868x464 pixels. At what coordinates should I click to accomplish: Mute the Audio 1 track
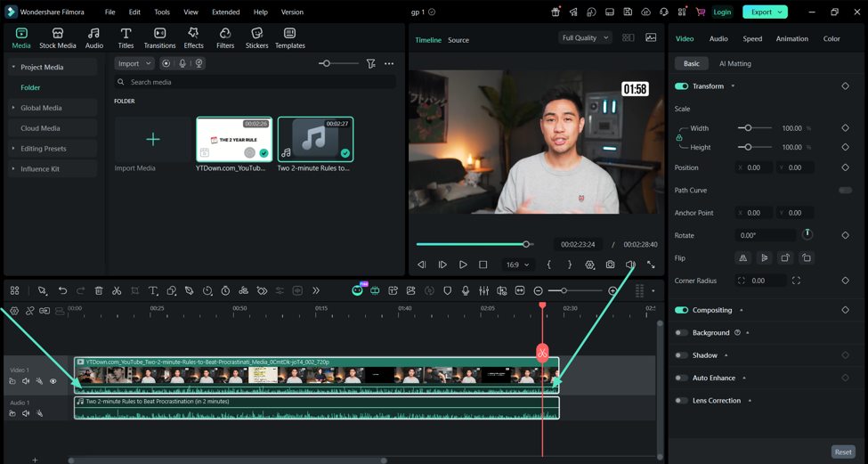[26, 413]
